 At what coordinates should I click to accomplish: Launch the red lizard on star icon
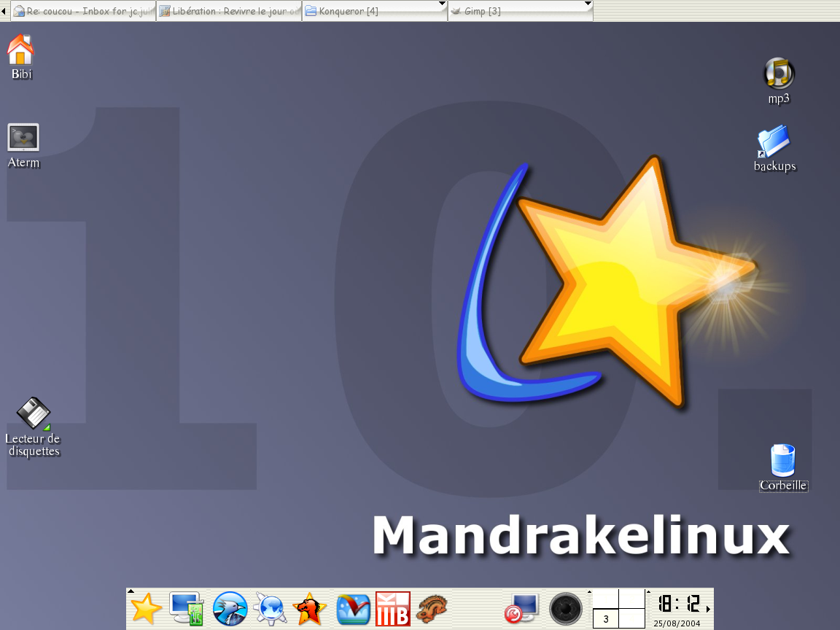[x=310, y=609]
